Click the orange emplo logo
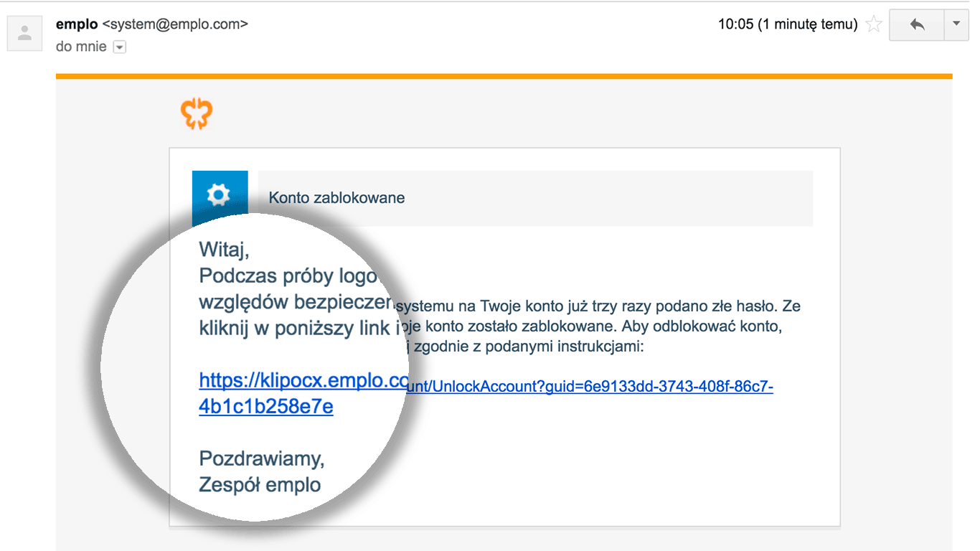 click(x=197, y=115)
